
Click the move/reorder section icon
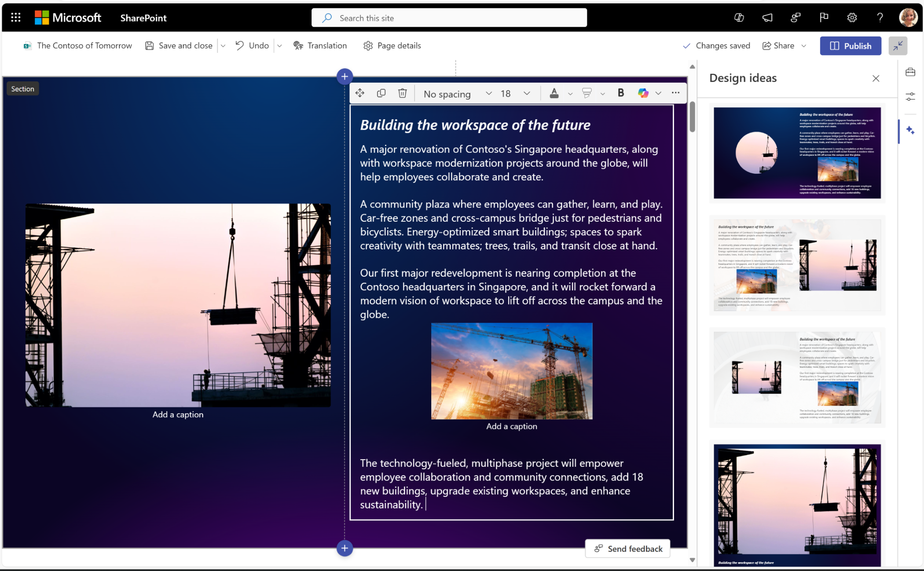[360, 92]
